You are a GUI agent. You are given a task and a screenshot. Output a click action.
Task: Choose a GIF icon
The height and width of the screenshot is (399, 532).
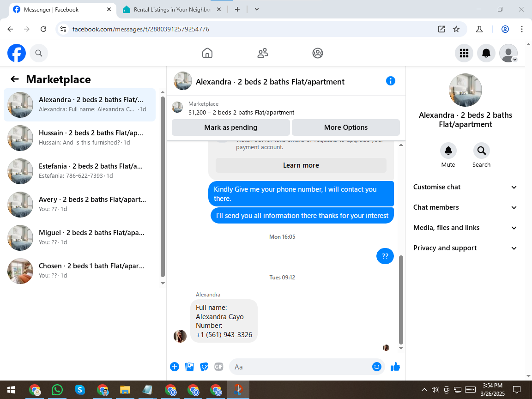pos(219,367)
